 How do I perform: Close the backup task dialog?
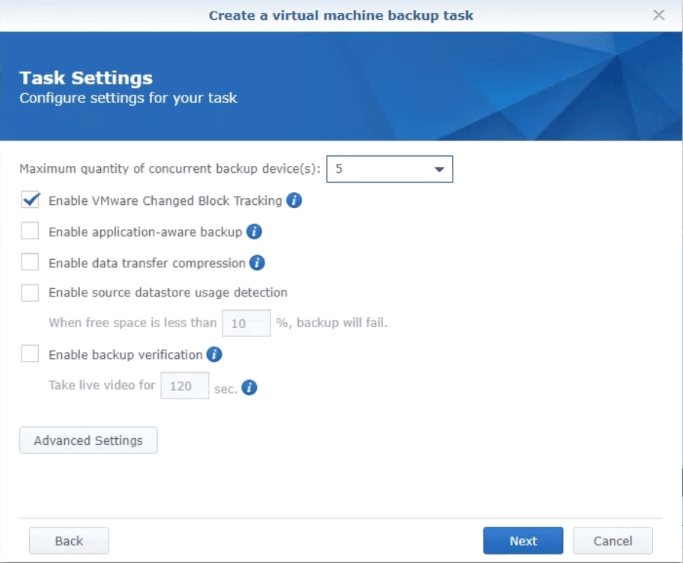coord(659,15)
